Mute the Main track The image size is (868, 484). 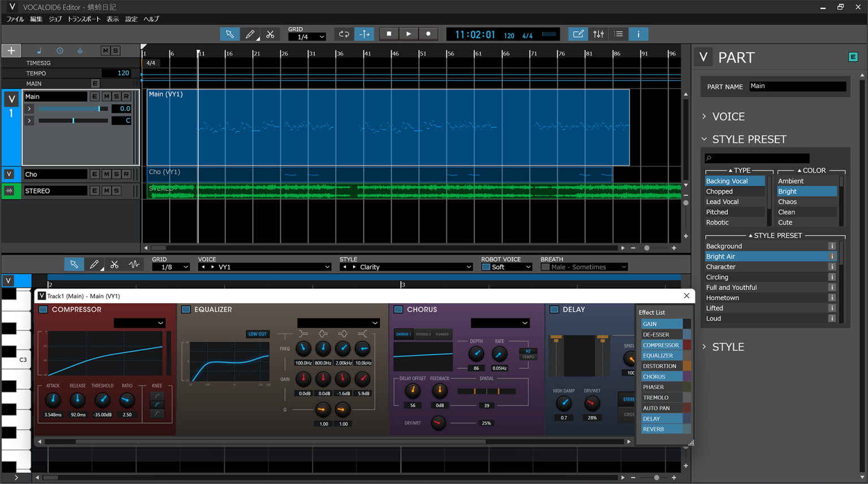[106, 97]
